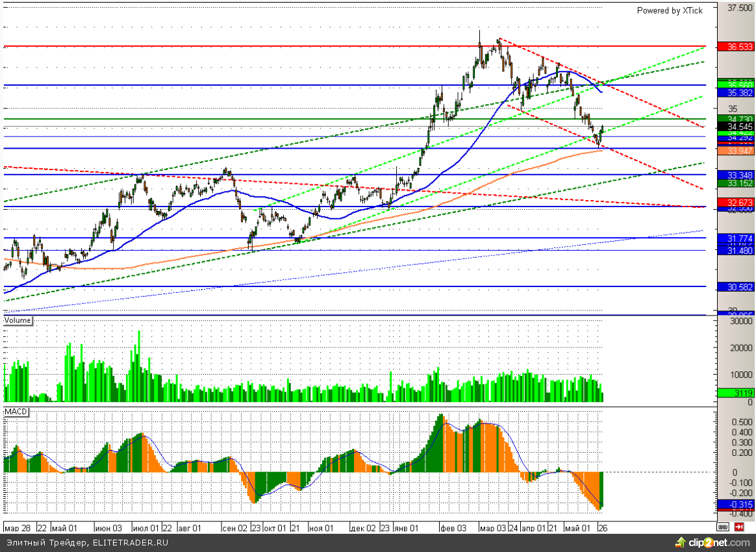
Task: Click the chain link icon below the chart
Action: (x=723, y=527)
